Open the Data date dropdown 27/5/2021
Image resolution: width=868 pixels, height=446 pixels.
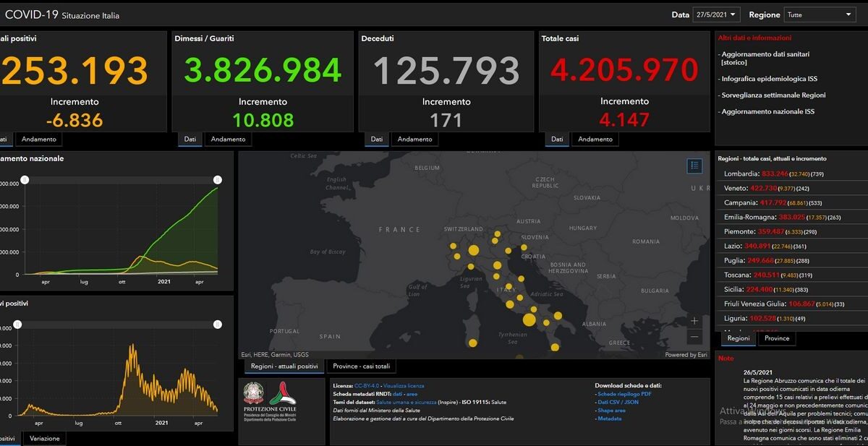716,14
